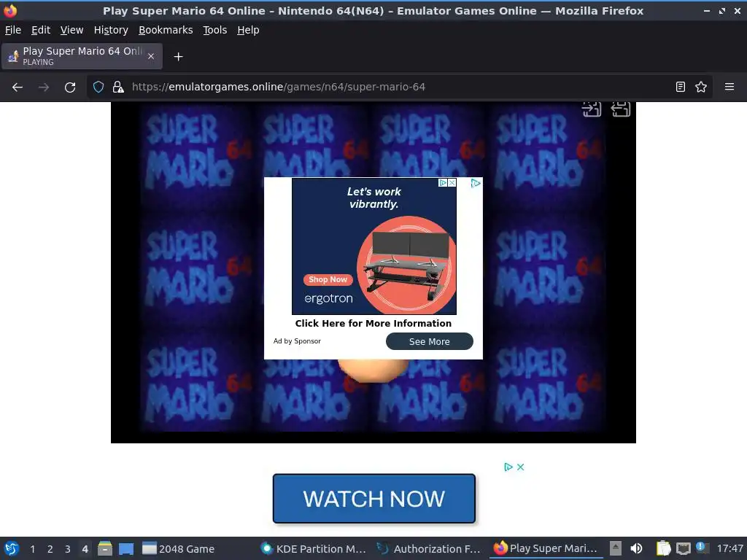
Task: Click the AdChoices icon on ergotron banner
Action: click(x=443, y=183)
